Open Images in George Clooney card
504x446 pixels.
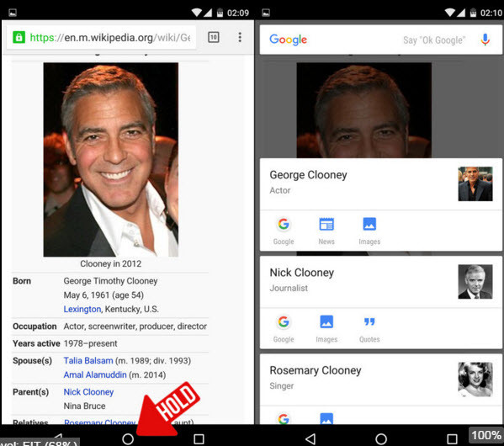click(x=369, y=231)
